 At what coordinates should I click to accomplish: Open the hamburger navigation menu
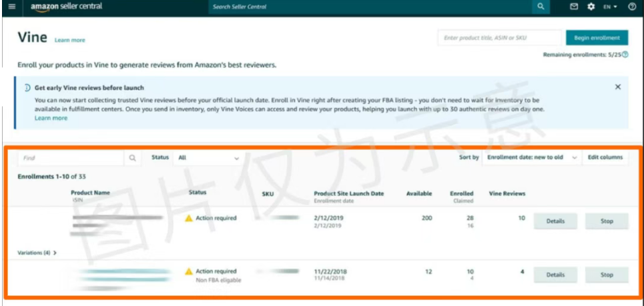tap(11, 7)
